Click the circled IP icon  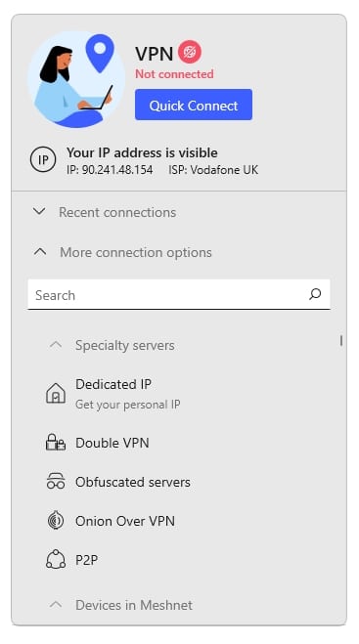pos(43,159)
